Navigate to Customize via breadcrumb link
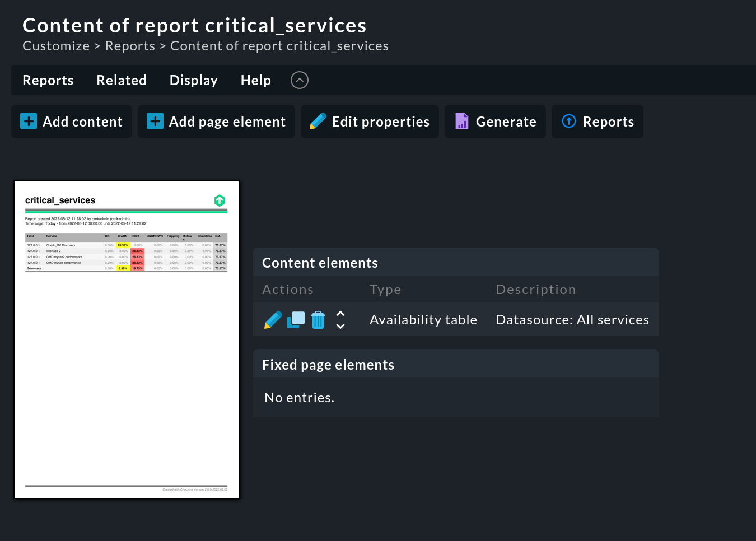 click(56, 45)
